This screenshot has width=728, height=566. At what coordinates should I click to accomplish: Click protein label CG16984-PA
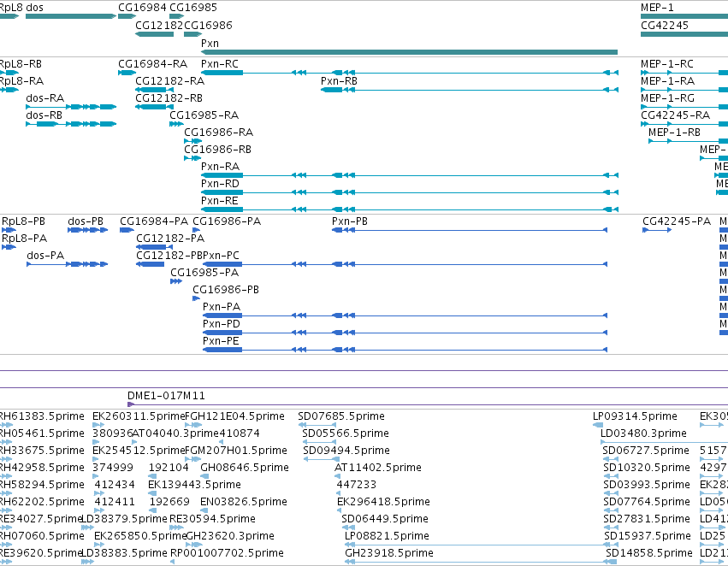click(x=154, y=221)
